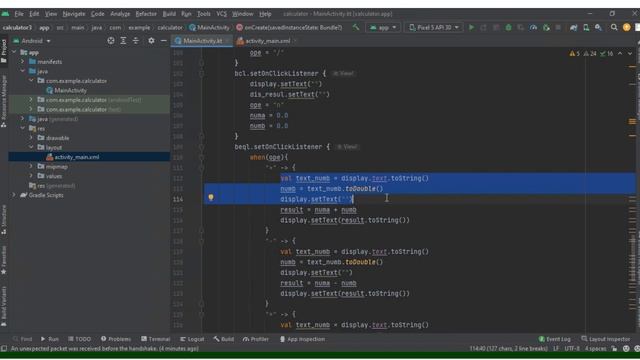
Task: Click the Apply Changes and Restart Activity icon
Action: pos(484,27)
